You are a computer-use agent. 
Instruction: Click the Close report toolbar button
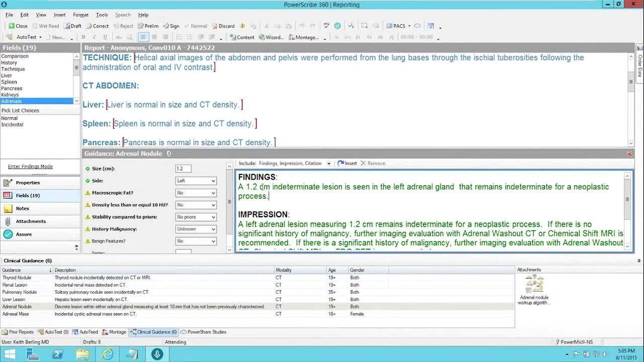tap(18, 26)
